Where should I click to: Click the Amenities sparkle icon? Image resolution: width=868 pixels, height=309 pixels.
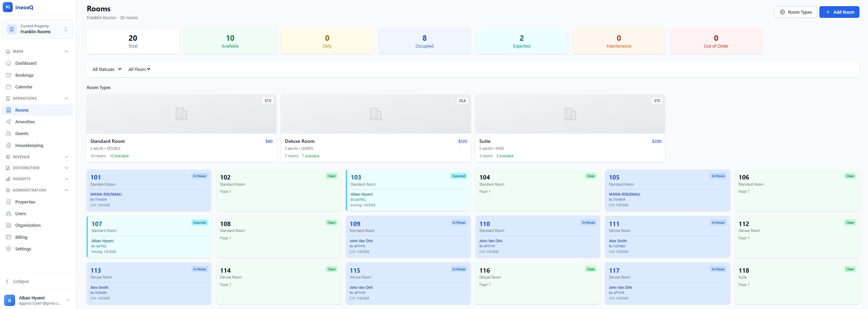9,122
